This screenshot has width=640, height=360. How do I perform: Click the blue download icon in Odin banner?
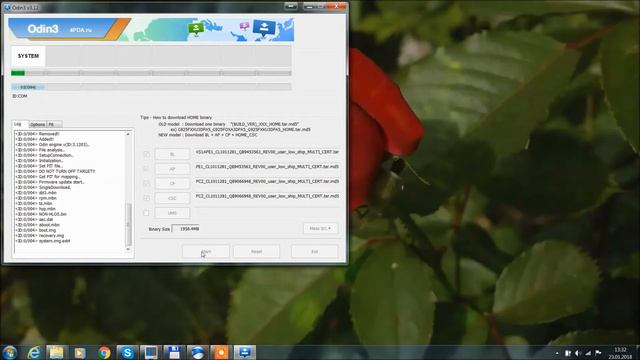[264, 28]
